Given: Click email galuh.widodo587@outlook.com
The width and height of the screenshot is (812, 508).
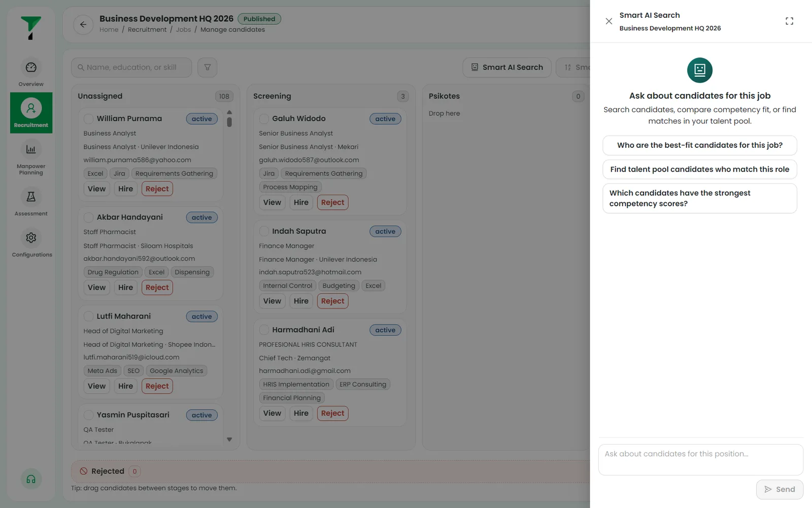Looking at the screenshot, I should [x=309, y=160].
